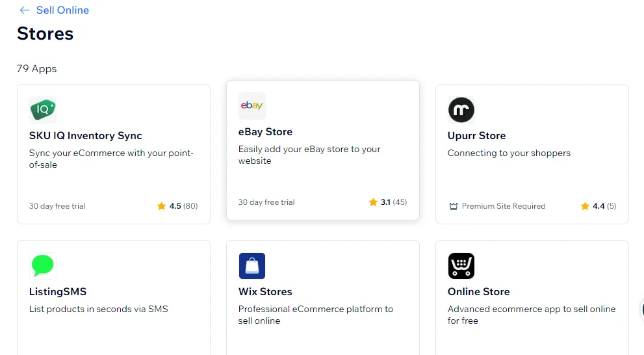
Task: Click '30 day free trial' on eBay Store card
Action: (x=266, y=202)
